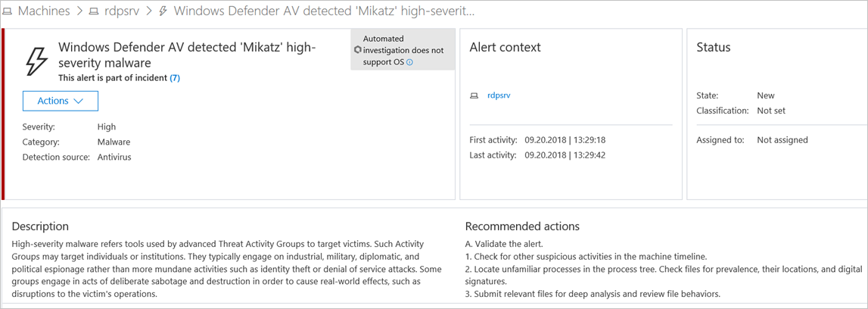The width and height of the screenshot is (868, 309).
Task: Click the info icon next to support OS
Action: [x=409, y=62]
